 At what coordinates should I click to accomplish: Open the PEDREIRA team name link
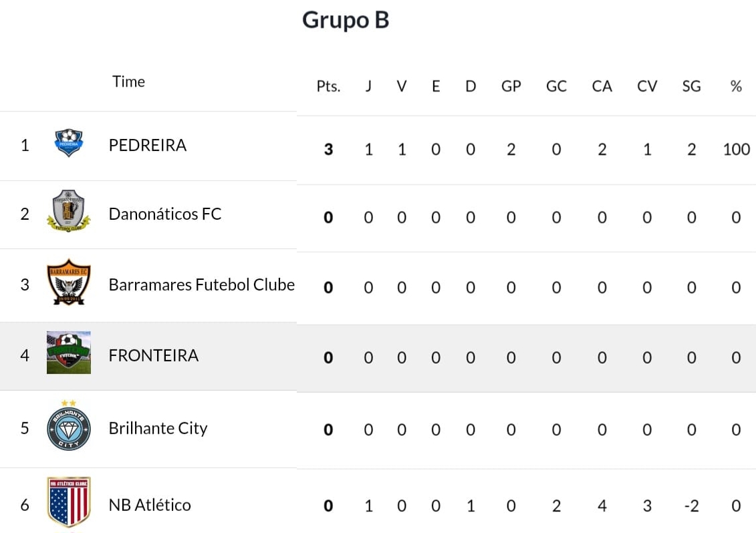click(x=148, y=145)
